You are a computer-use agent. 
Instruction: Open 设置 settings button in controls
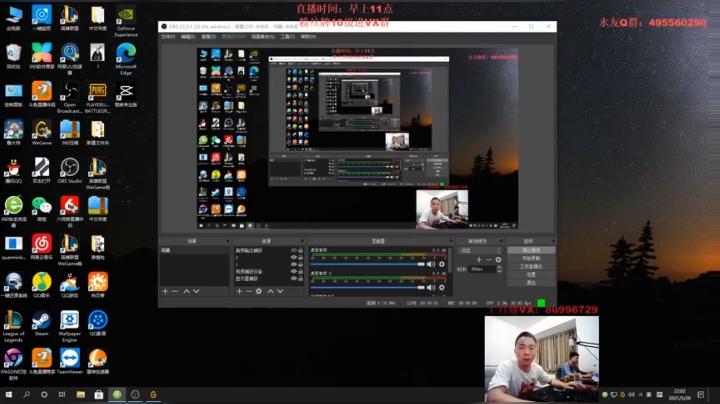pyautogui.click(x=531, y=275)
